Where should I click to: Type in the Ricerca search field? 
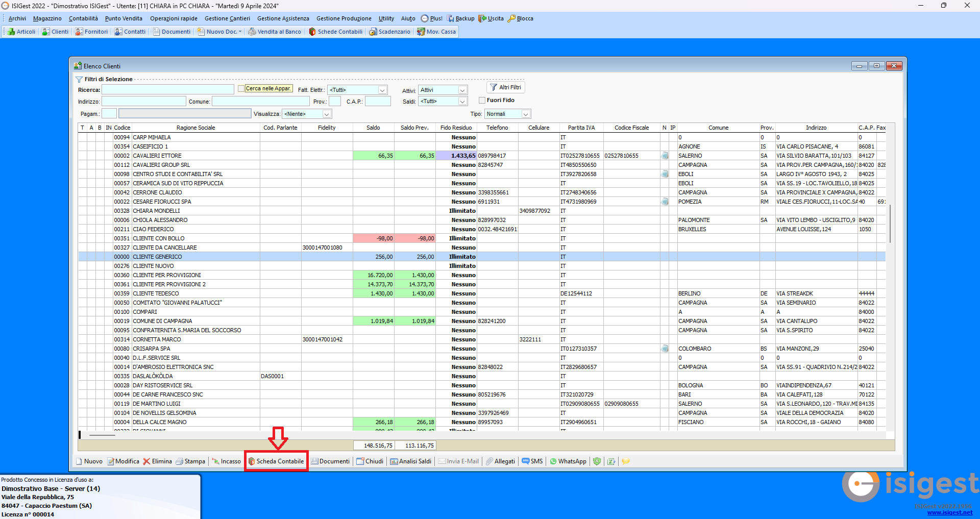pos(167,89)
